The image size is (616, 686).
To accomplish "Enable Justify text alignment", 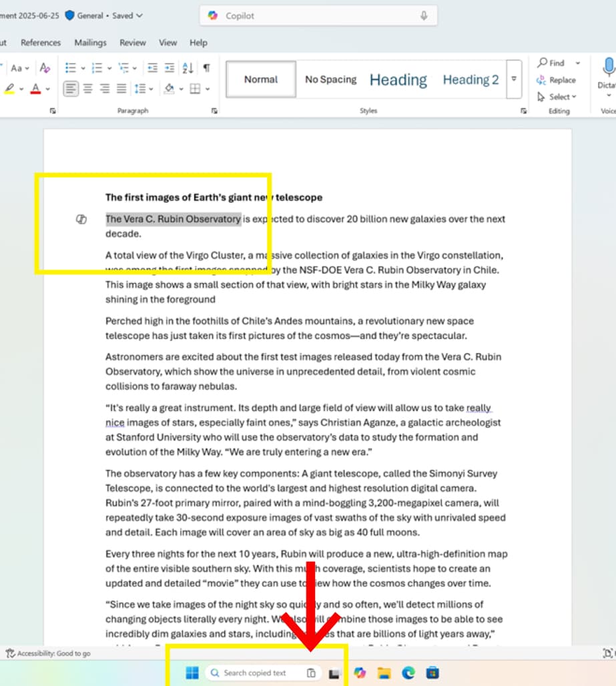I will point(121,88).
